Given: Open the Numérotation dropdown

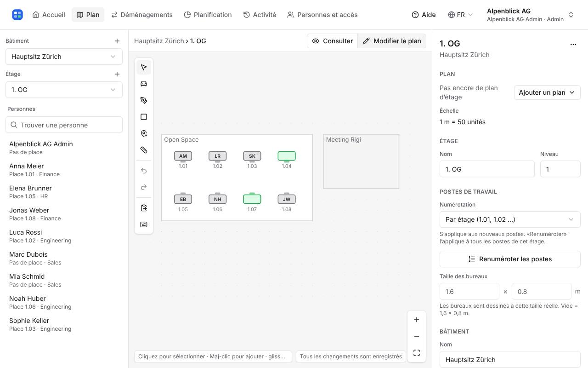Looking at the screenshot, I should tap(510, 219).
